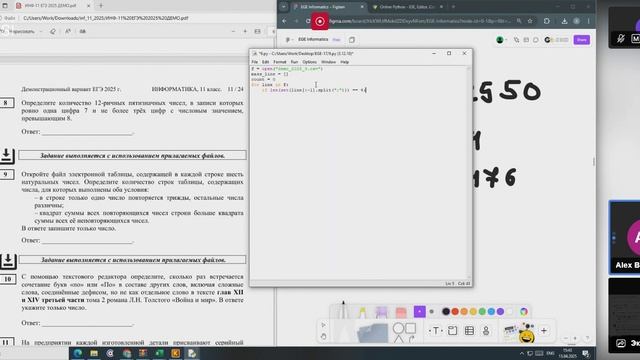This screenshot has height=360, width=640.
Task: Select the red color swatch
Action: (x=455, y=312)
